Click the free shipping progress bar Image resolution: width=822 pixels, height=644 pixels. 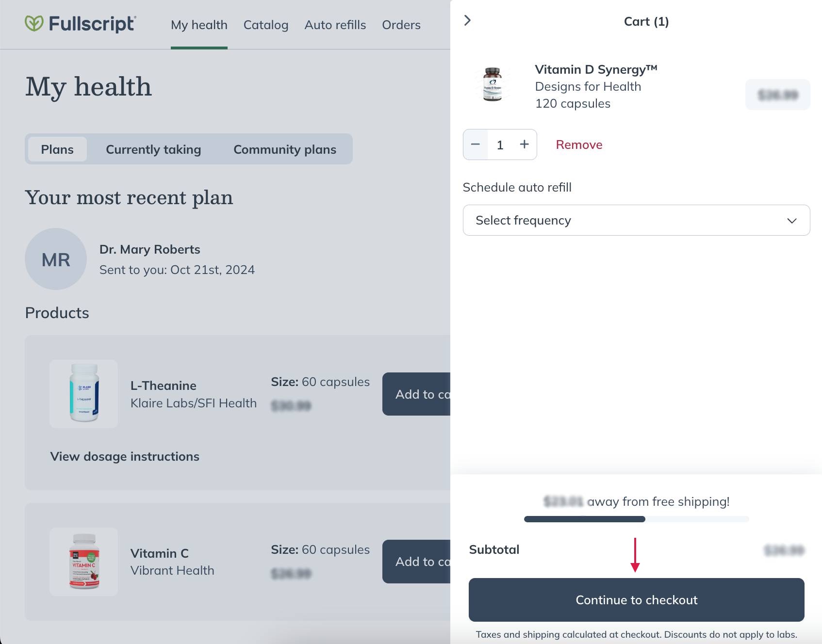[636, 519]
